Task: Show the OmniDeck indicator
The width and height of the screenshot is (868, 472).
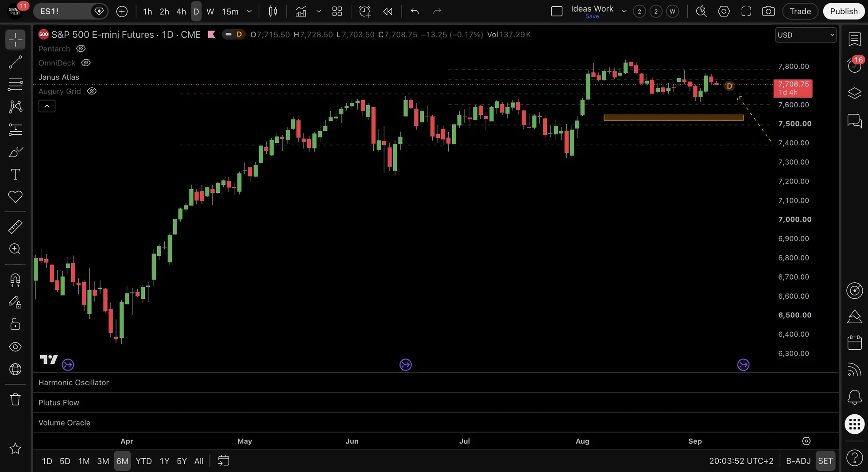Action: (86, 63)
